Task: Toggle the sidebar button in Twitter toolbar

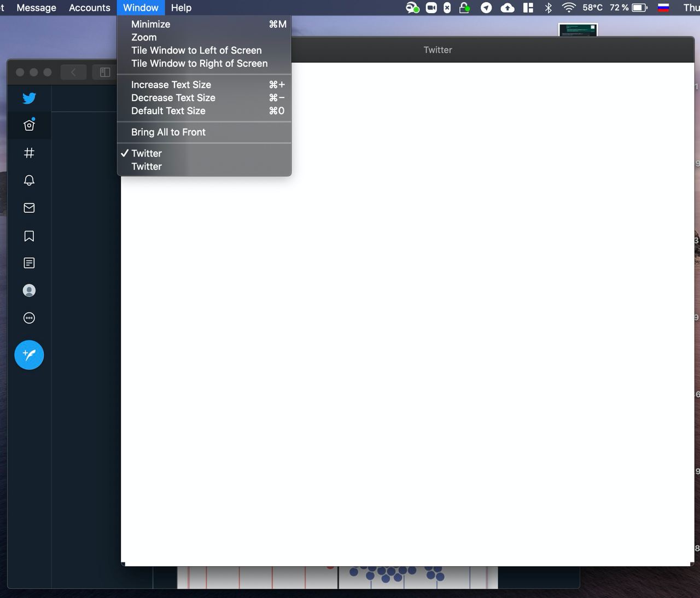Action: [105, 72]
